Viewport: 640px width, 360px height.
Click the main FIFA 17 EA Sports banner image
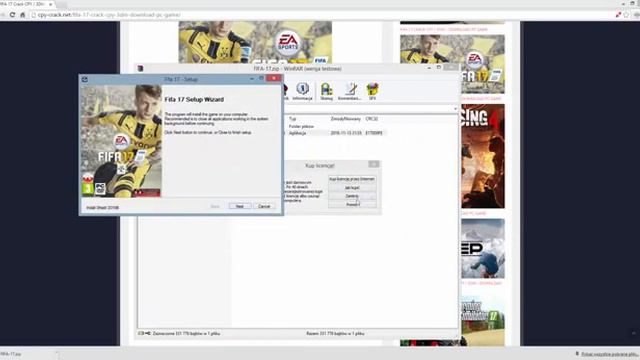pyautogui.click(x=255, y=42)
